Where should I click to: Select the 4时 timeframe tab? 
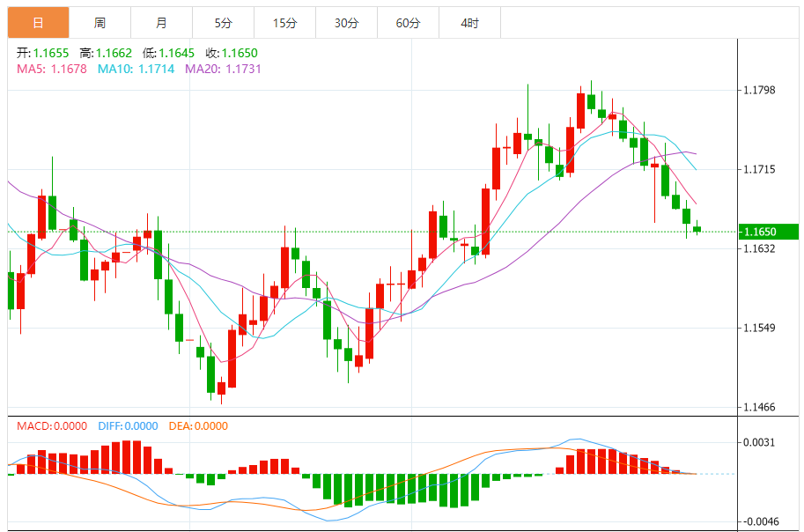(x=469, y=23)
